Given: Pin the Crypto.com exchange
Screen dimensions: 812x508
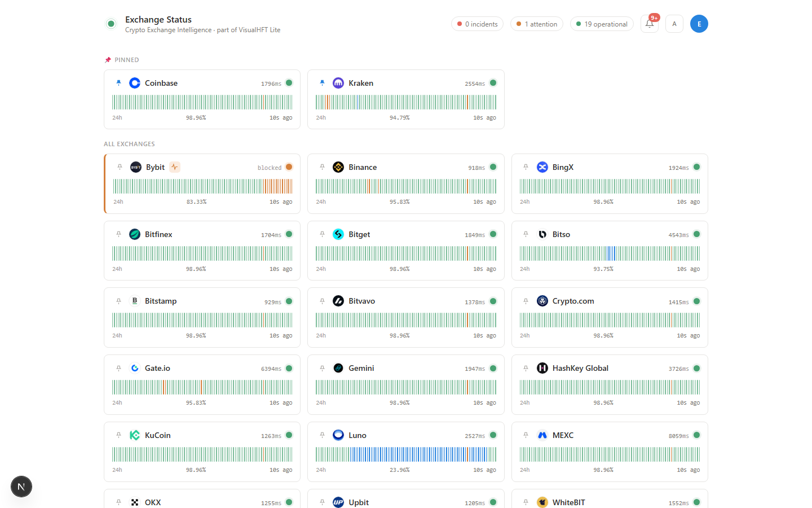Looking at the screenshot, I should tap(526, 301).
